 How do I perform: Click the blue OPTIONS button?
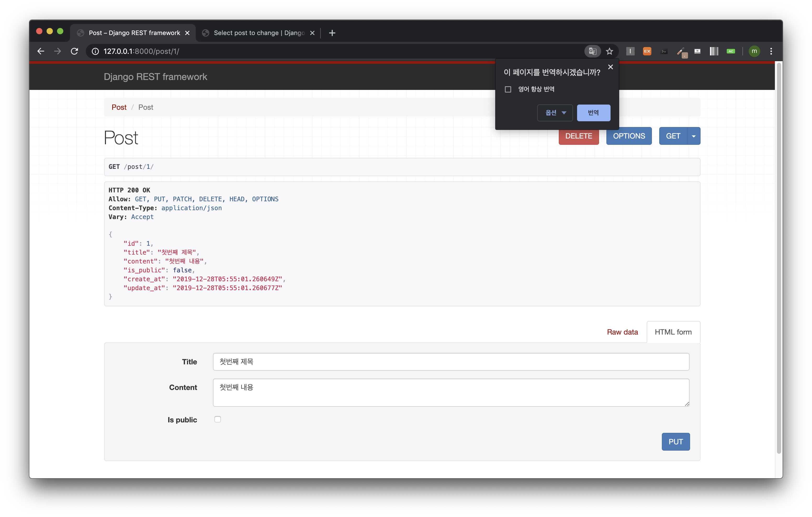[629, 136]
